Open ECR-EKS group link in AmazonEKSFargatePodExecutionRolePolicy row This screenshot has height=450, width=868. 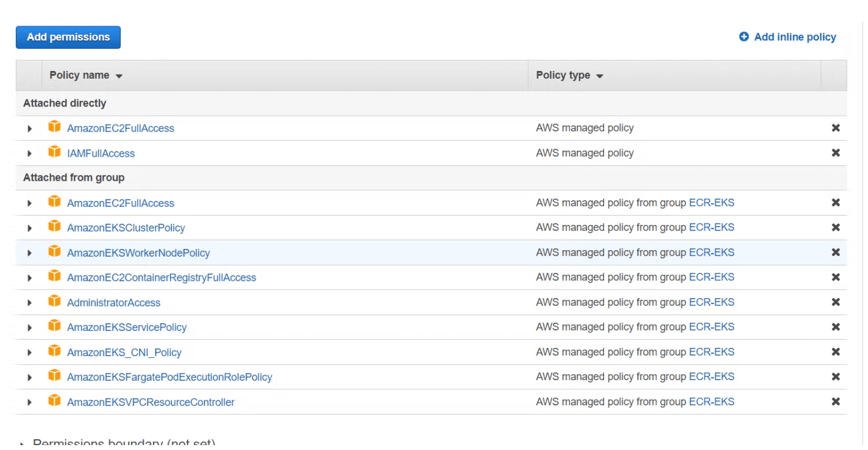point(712,376)
